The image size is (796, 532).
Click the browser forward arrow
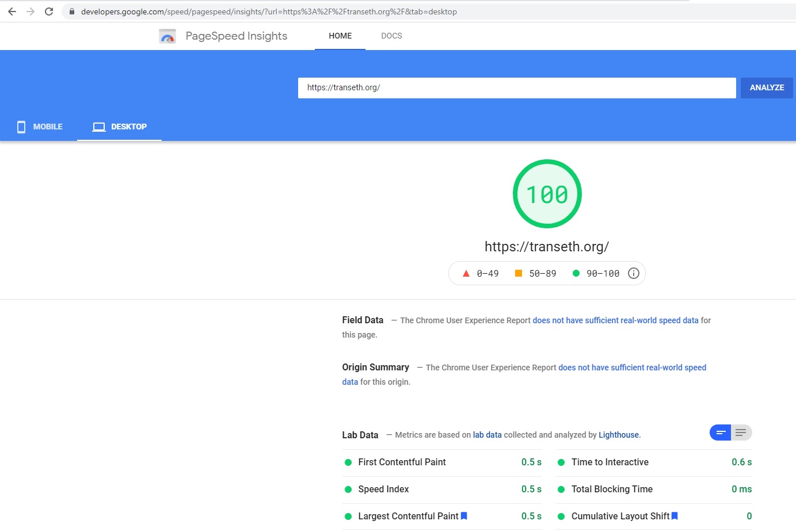[x=31, y=12]
